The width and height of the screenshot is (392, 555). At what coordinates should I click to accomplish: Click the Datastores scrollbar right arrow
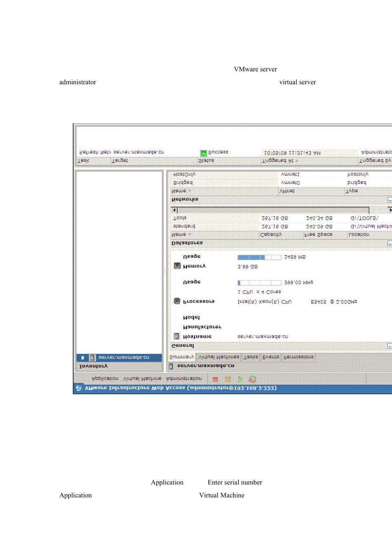pyautogui.click(x=390, y=211)
